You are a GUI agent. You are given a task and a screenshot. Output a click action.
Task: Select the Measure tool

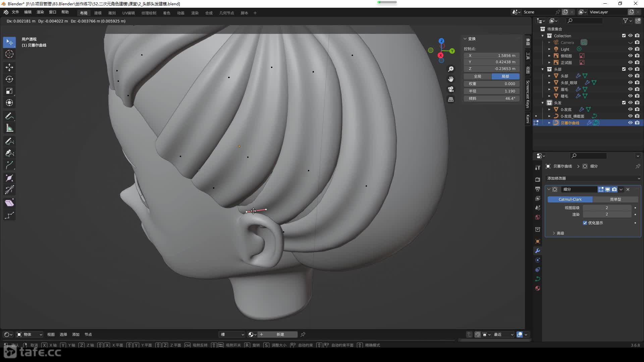9,128
